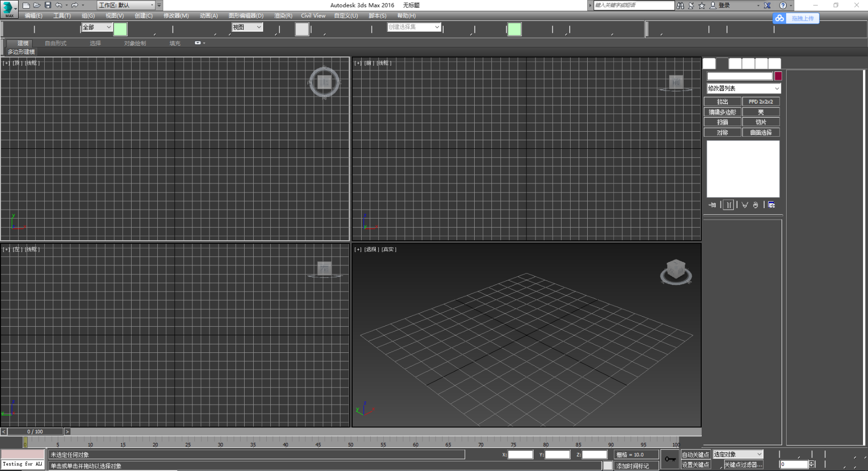Screen dimensions: 868x471
Task: Click the Remove Modifier trash icon
Action: point(755,205)
